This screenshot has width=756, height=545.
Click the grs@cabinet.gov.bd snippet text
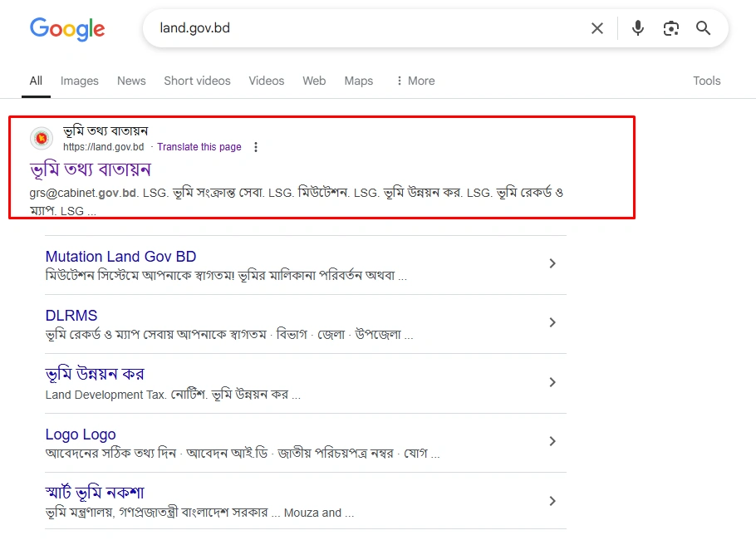click(83, 194)
